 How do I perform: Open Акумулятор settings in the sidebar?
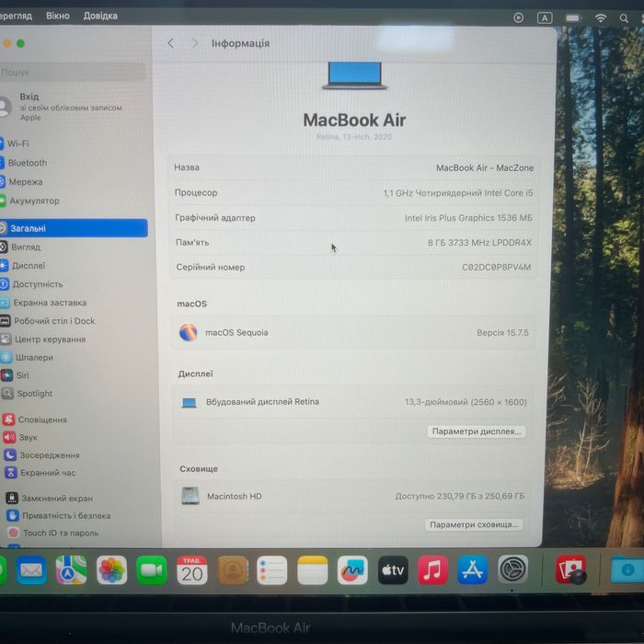[x=74, y=201]
